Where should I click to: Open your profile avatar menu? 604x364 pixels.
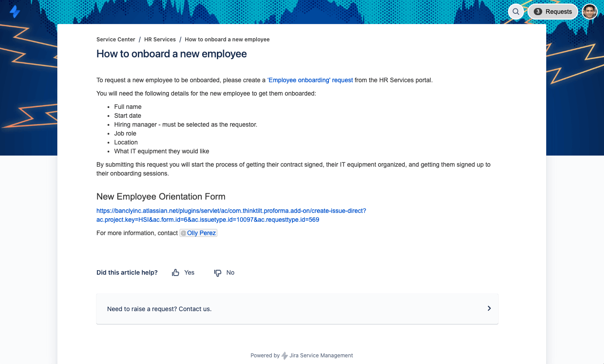(x=590, y=11)
